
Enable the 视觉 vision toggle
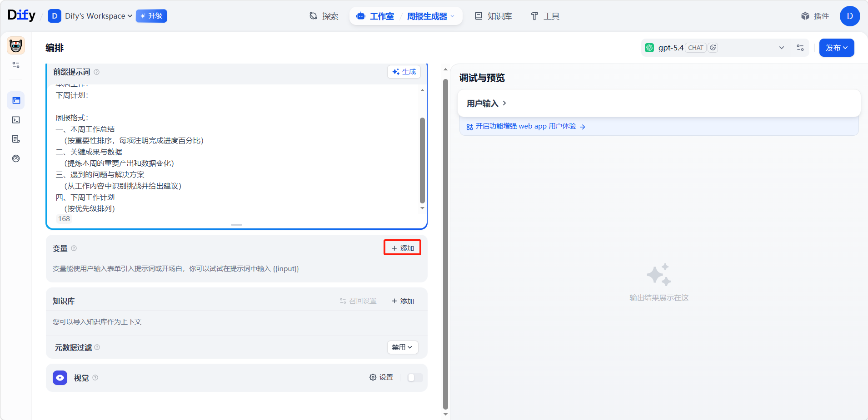coord(415,378)
